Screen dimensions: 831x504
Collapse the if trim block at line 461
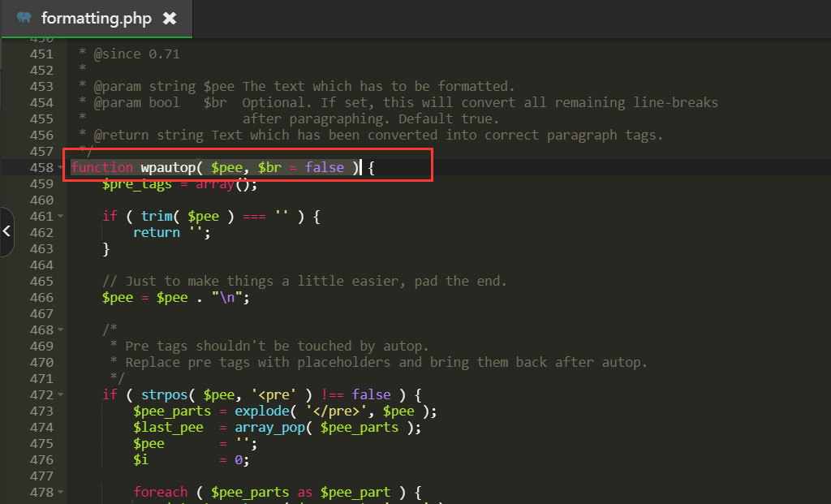[x=61, y=217]
